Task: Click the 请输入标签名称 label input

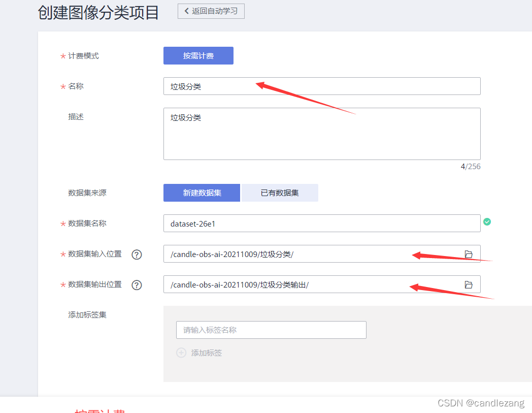Action: pyautogui.click(x=271, y=330)
